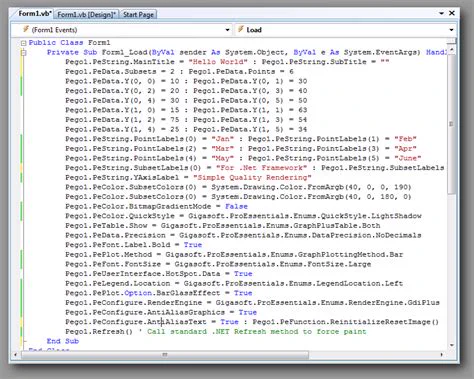Collapse the Private Sub Form1_Load region

point(23,53)
